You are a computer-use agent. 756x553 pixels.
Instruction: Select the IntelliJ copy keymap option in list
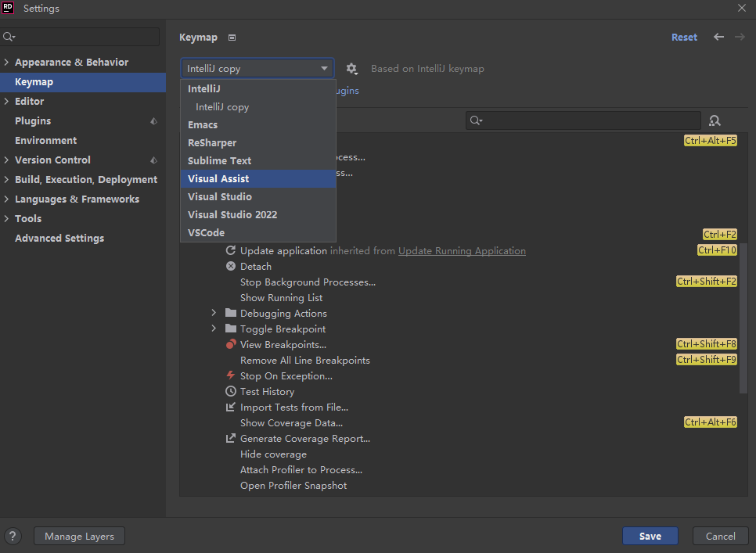click(x=258, y=107)
